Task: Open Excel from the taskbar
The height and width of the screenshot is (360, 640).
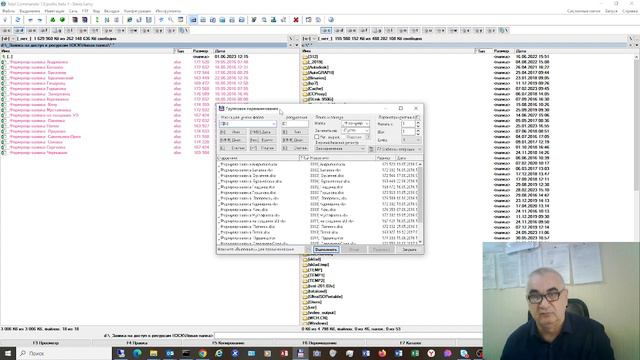Action: click(415, 353)
